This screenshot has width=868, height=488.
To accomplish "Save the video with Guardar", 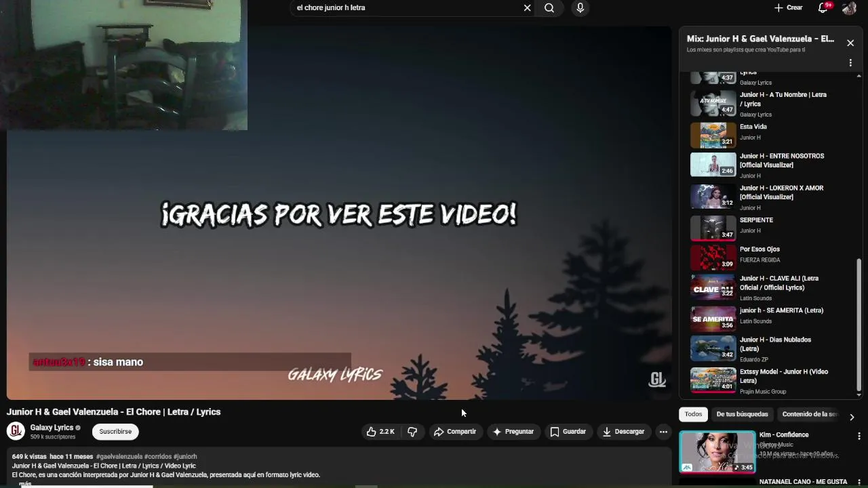I will click(x=568, y=432).
